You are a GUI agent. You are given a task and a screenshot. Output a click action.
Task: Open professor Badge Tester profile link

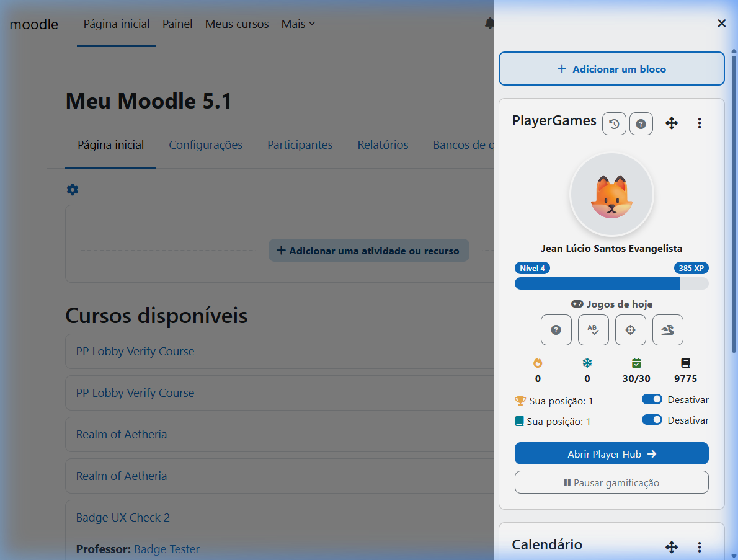pyautogui.click(x=167, y=549)
